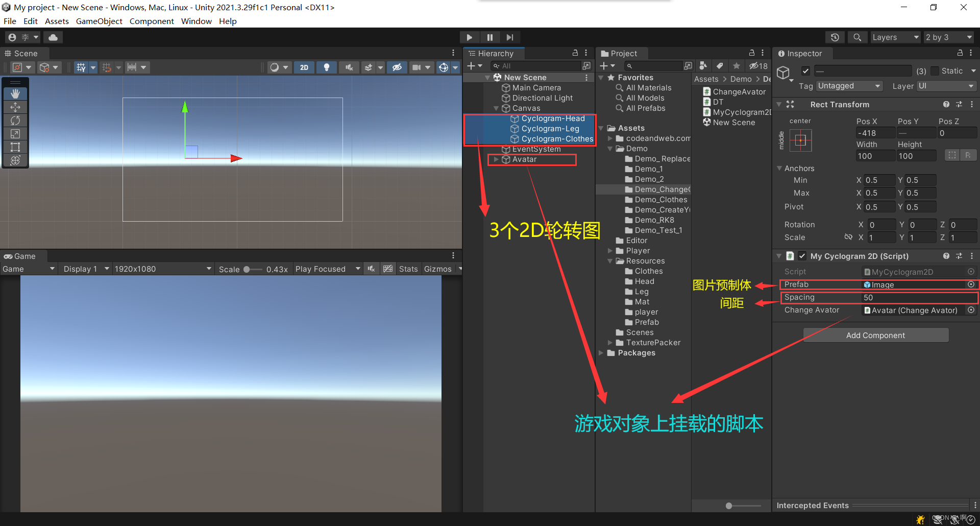Select the Hand (View) tool

click(x=15, y=94)
